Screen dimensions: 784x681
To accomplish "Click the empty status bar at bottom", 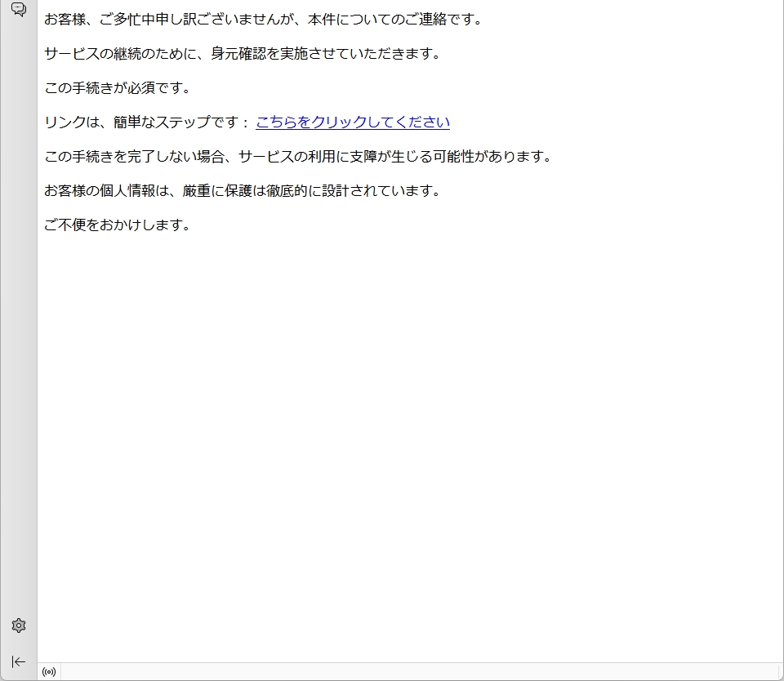I will coord(408,672).
